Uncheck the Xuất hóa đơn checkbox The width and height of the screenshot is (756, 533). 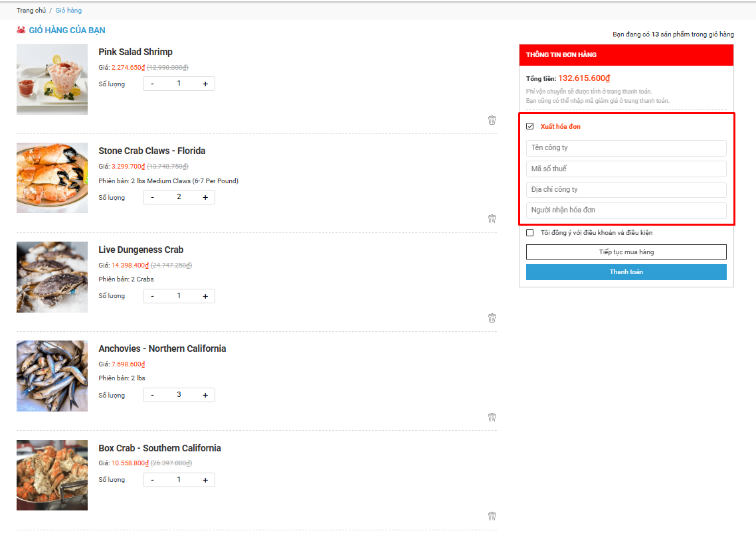click(x=530, y=126)
